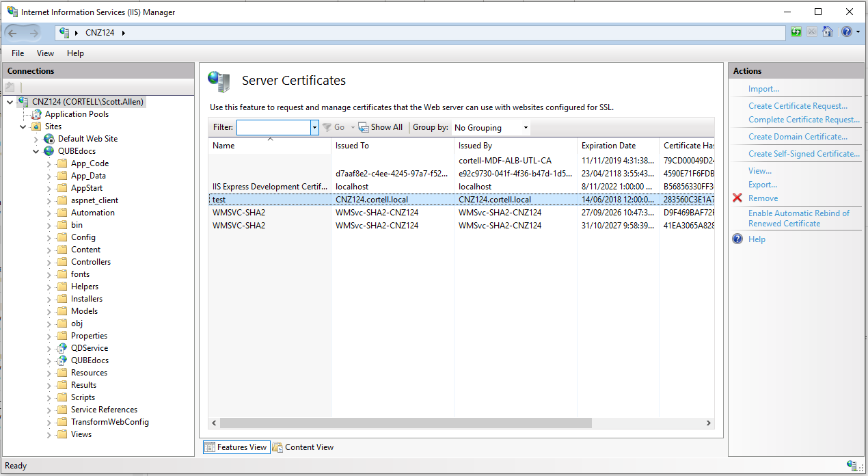Select the CNZ124 server node icon
The height and width of the screenshot is (476, 868).
[23, 102]
